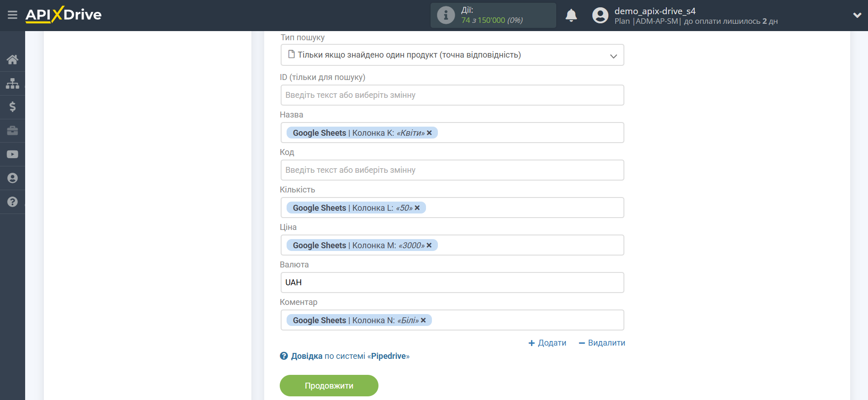Click the Видалити link

point(602,343)
